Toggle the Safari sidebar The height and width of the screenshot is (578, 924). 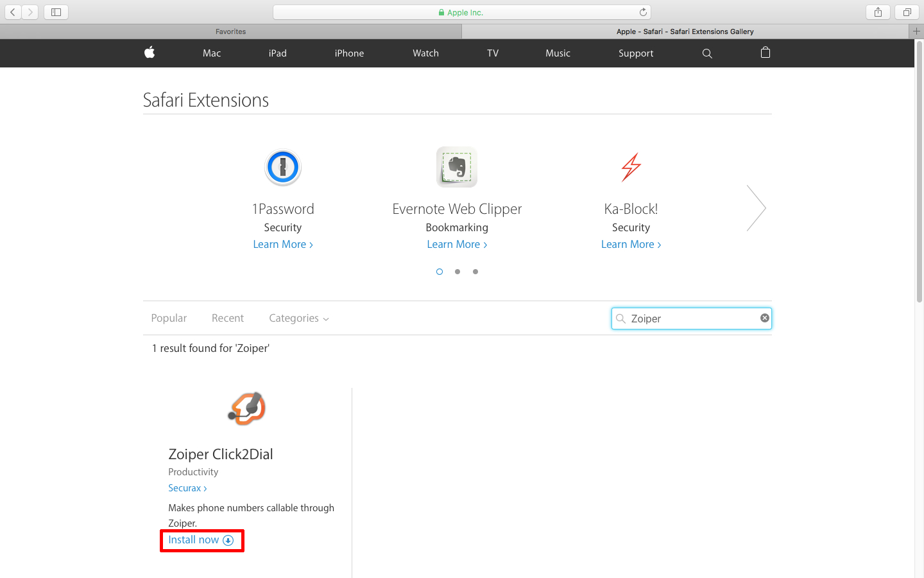[x=56, y=12]
